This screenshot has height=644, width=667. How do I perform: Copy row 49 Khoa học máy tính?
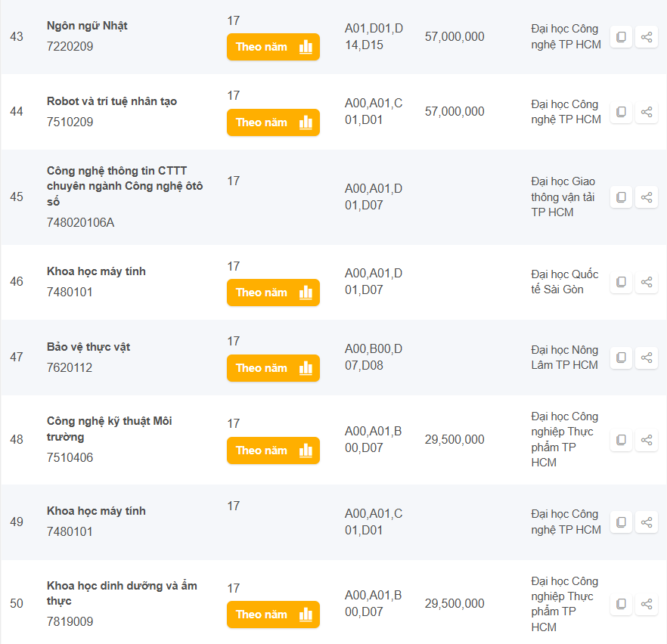click(621, 522)
